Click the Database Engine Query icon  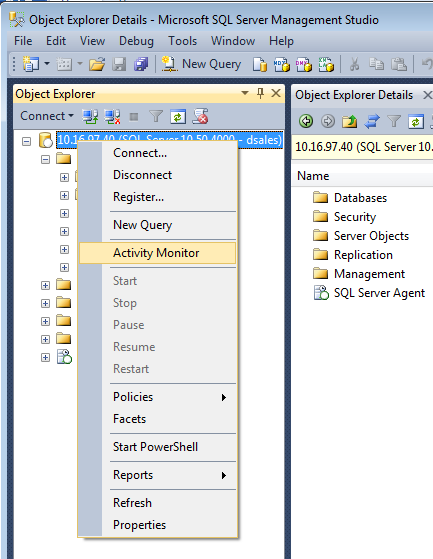[260, 65]
